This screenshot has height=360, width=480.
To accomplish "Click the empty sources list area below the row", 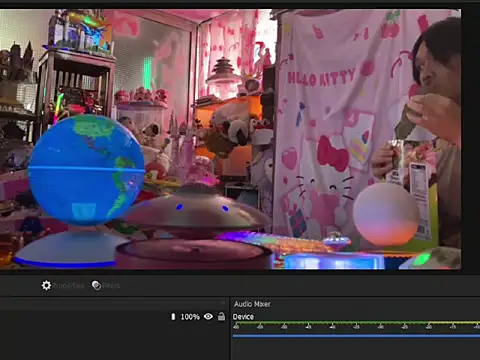I will point(114,342).
